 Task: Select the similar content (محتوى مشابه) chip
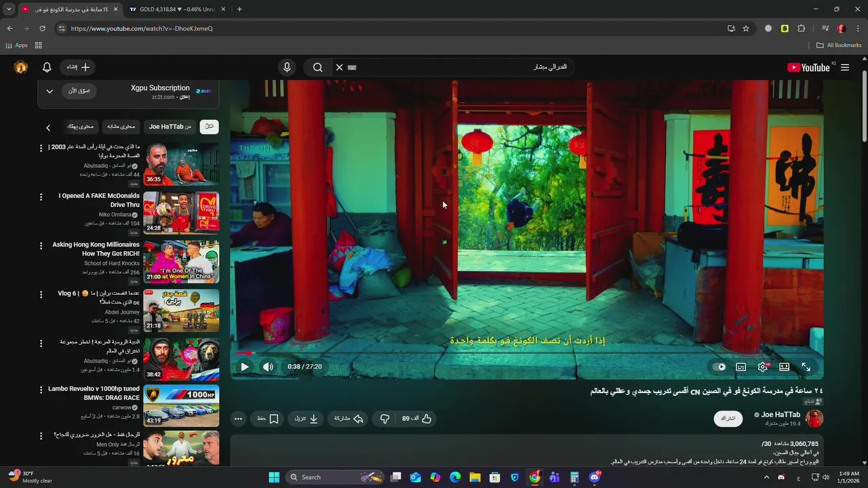121,127
